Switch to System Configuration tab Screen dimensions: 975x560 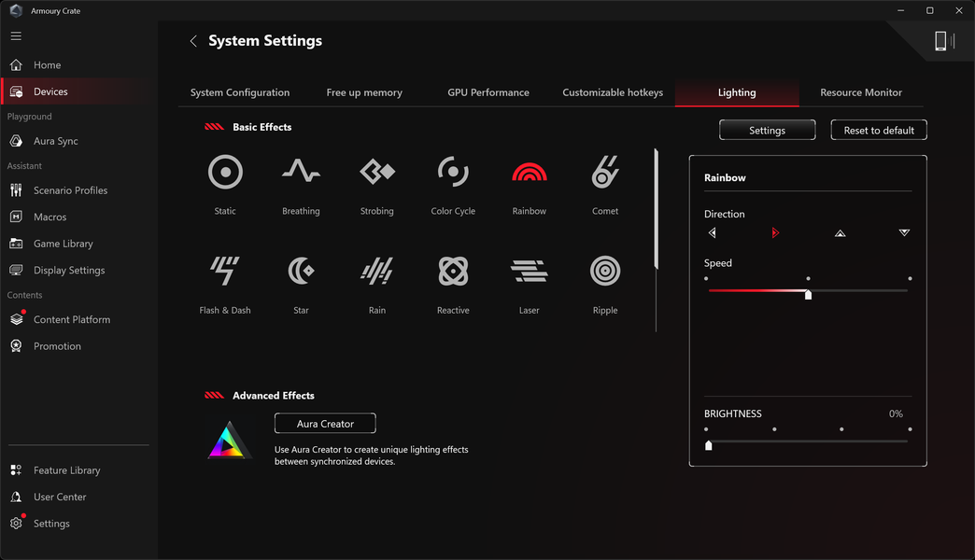tap(240, 92)
